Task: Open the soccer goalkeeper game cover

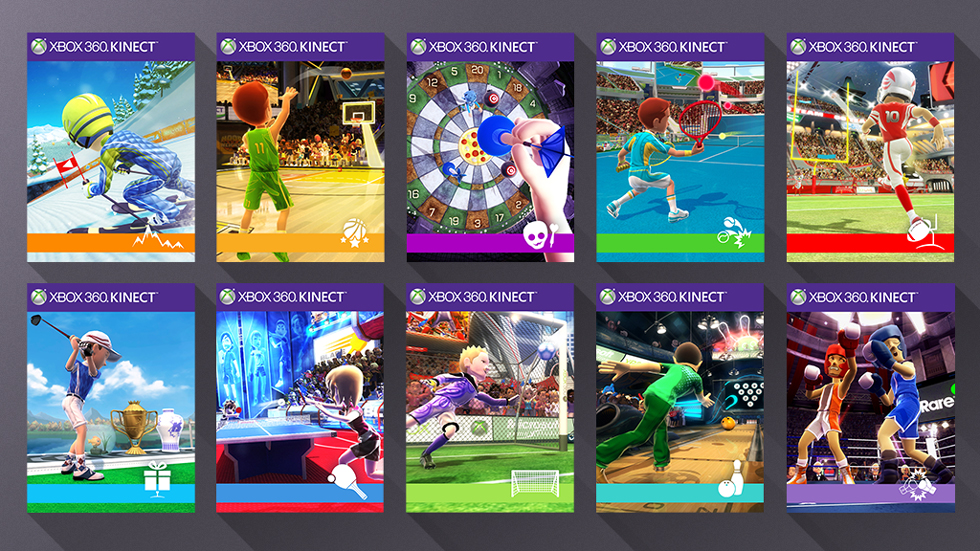Action: pyautogui.click(x=490, y=398)
